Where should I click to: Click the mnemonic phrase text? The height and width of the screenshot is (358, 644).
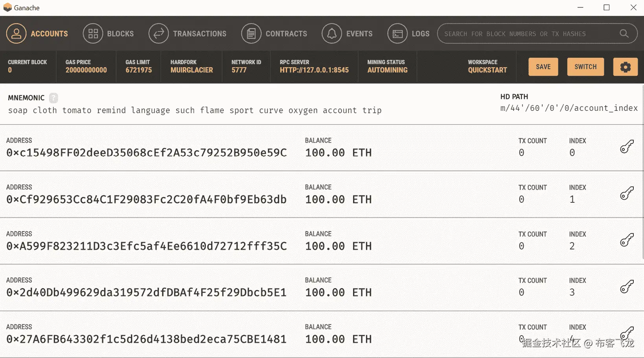pos(195,110)
